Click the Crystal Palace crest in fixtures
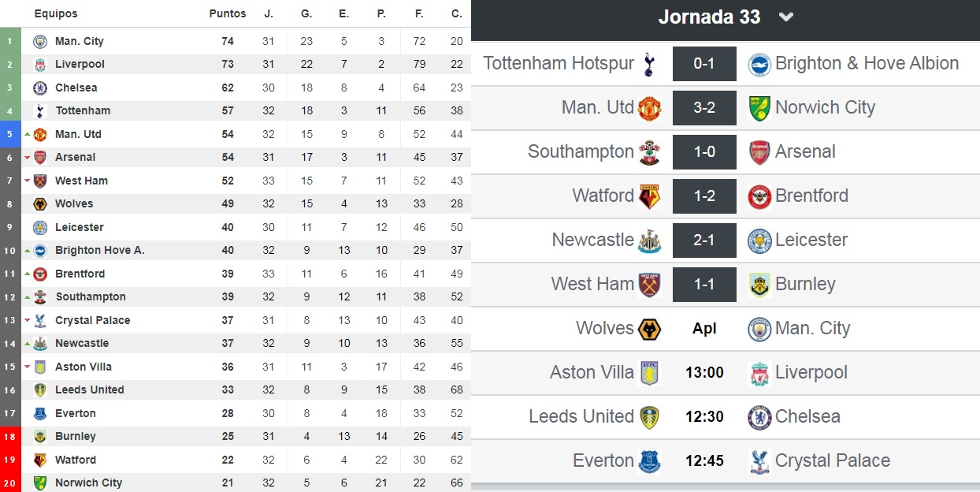The height and width of the screenshot is (492, 980). tap(759, 461)
